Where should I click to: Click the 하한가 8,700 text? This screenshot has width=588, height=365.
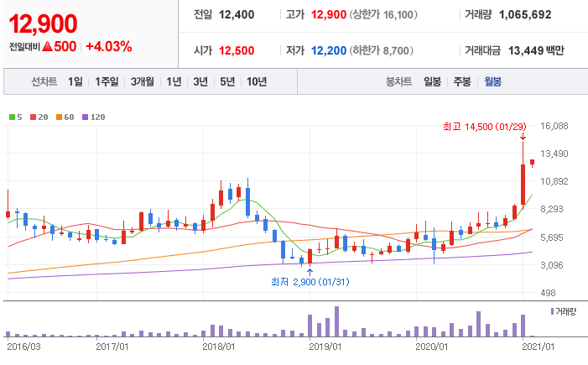click(x=382, y=50)
